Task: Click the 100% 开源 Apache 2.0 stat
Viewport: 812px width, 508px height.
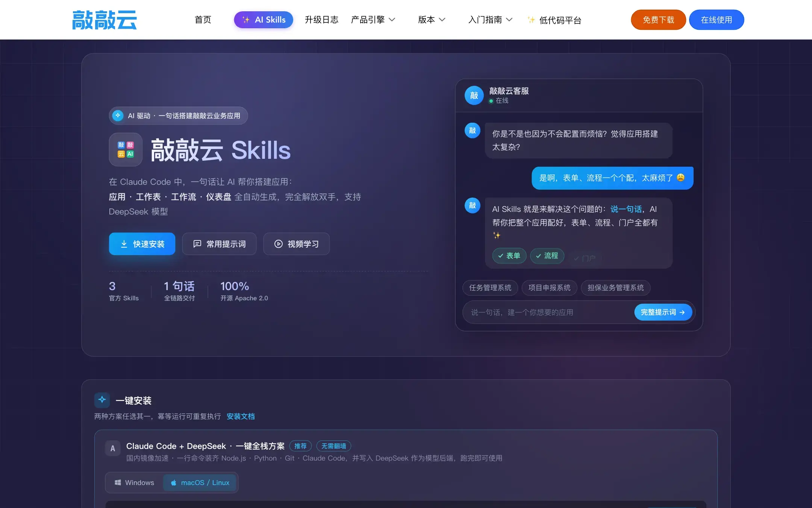Action: (x=244, y=291)
